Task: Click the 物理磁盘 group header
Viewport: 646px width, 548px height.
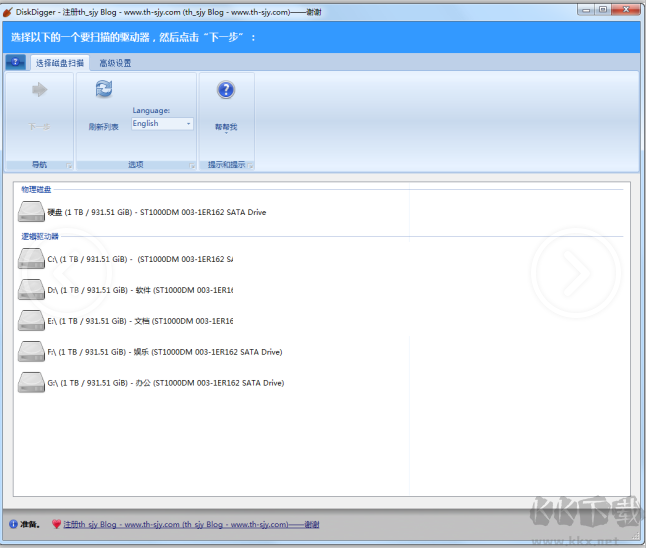Action: pos(36,189)
